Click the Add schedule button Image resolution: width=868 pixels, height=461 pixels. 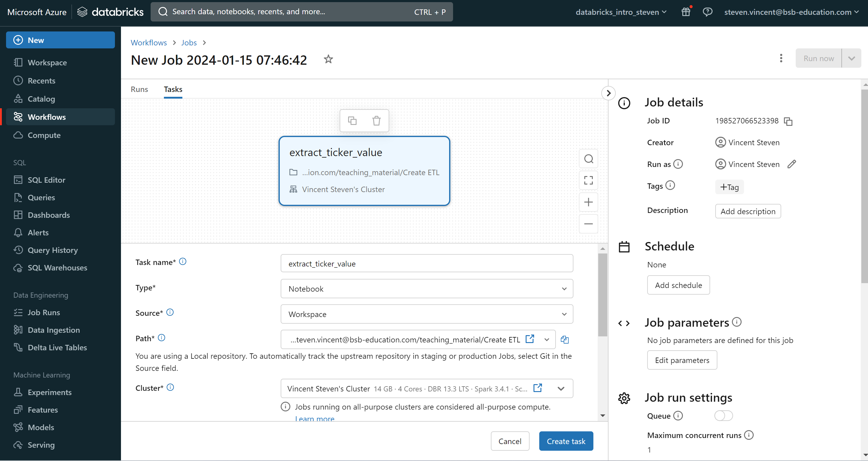pyautogui.click(x=678, y=285)
